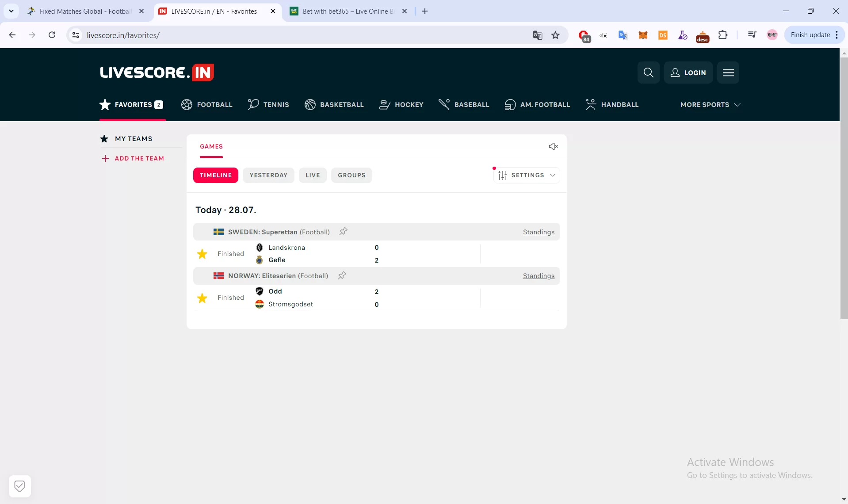The image size is (848, 504).
Task: Switch to Groups view
Action: point(351,175)
